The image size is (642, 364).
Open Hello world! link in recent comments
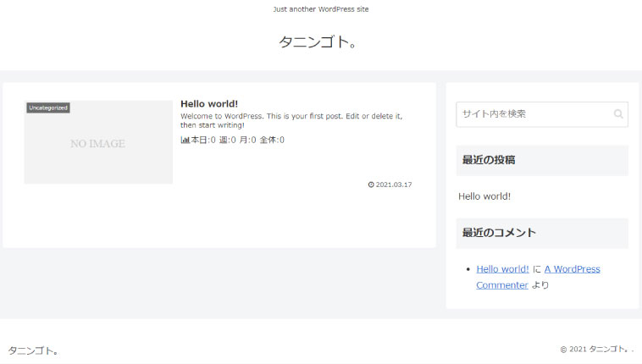pyautogui.click(x=502, y=269)
